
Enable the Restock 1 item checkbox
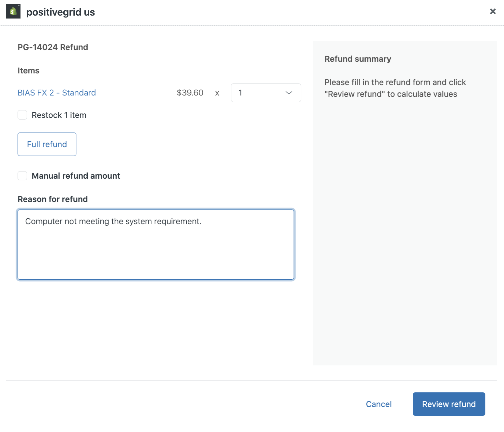point(22,115)
